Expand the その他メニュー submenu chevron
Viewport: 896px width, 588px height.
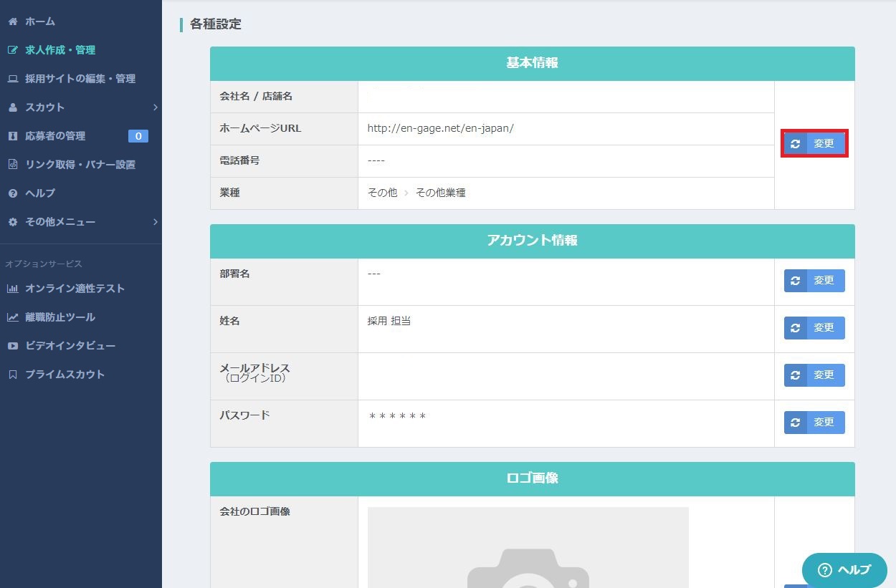[x=155, y=222]
